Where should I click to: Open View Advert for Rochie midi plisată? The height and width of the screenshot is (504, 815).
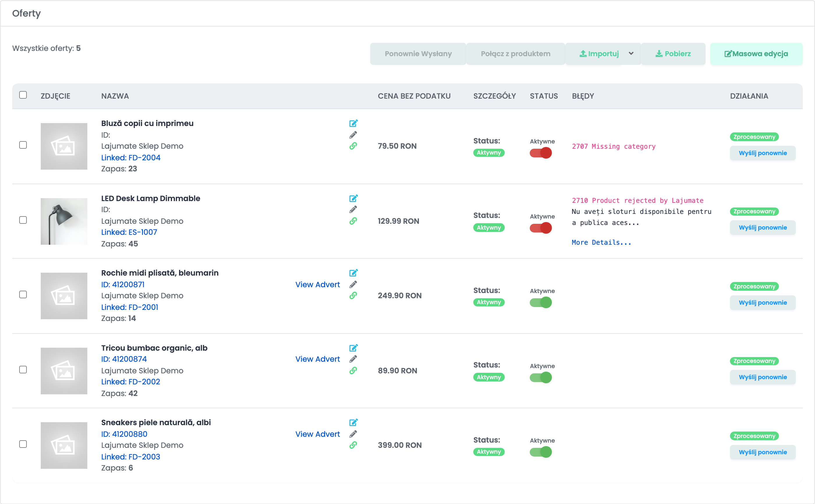pos(317,285)
